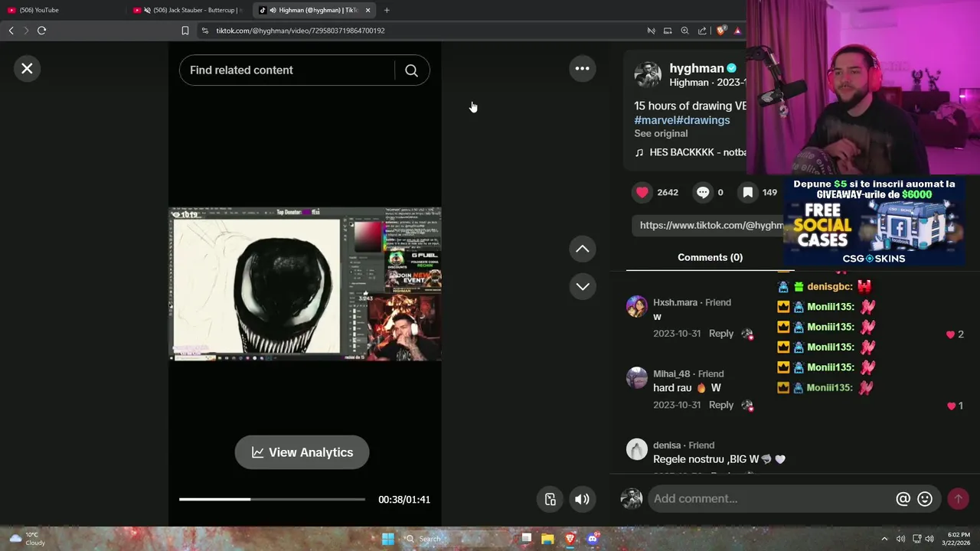The image size is (980, 551).
Task: Open Brave Rewards triangle icon
Action: click(x=737, y=31)
